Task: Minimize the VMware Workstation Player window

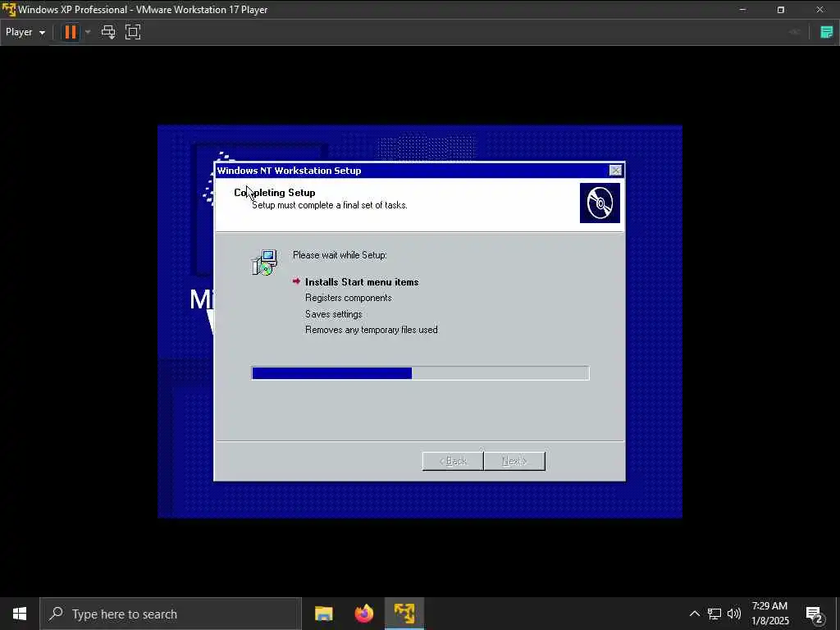Action: (742, 10)
